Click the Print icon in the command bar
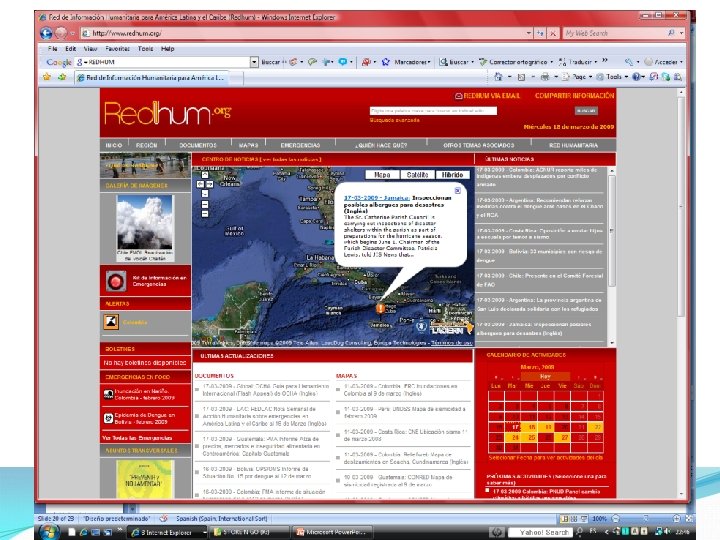Screen dimensions: 720x540 pos(545,77)
